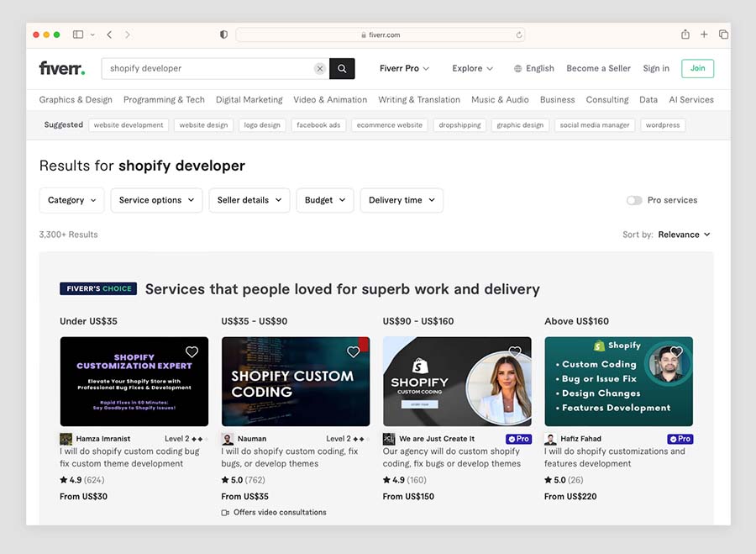Open the Delivery time filter
Screen dimensions: 756x554
coord(402,200)
